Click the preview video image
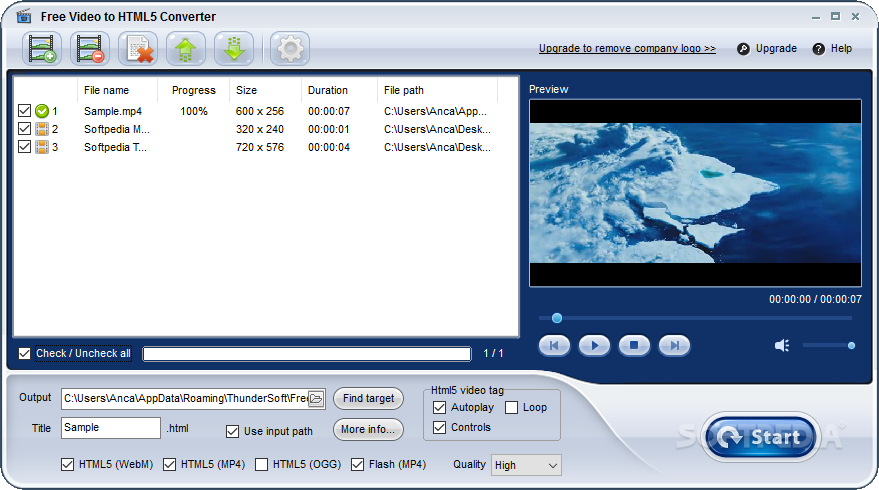879x490 pixels. point(695,193)
